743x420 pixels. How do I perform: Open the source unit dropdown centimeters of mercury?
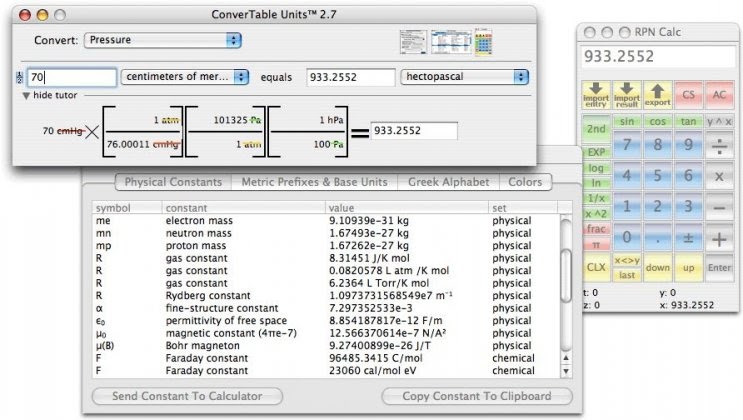(x=185, y=77)
